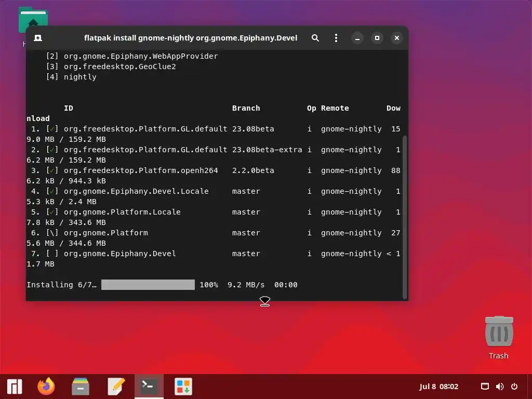Click the '9.2 MB/s' speed value
This screenshot has width=532, height=399.
pos(246,285)
